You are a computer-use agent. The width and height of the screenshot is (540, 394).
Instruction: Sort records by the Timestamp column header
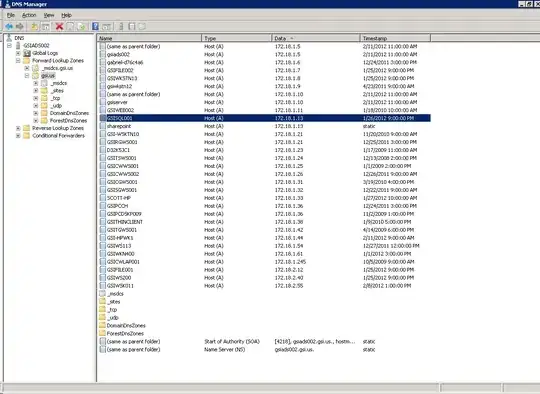click(395, 38)
